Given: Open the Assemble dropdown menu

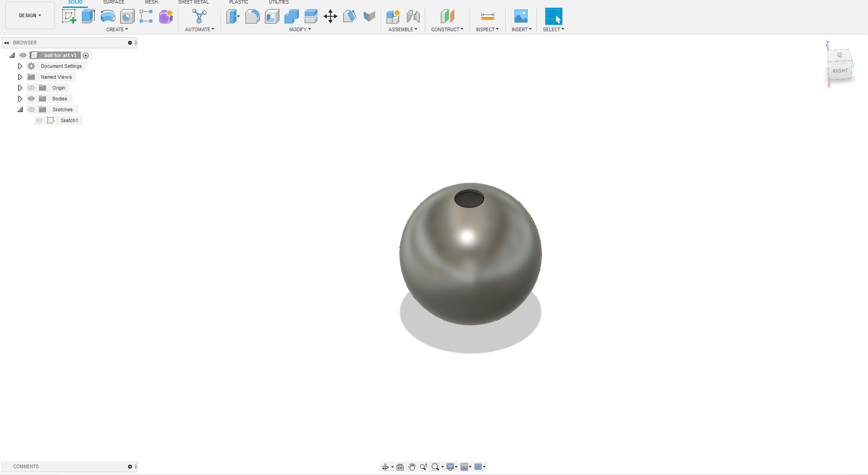Looking at the screenshot, I should [x=403, y=29].
